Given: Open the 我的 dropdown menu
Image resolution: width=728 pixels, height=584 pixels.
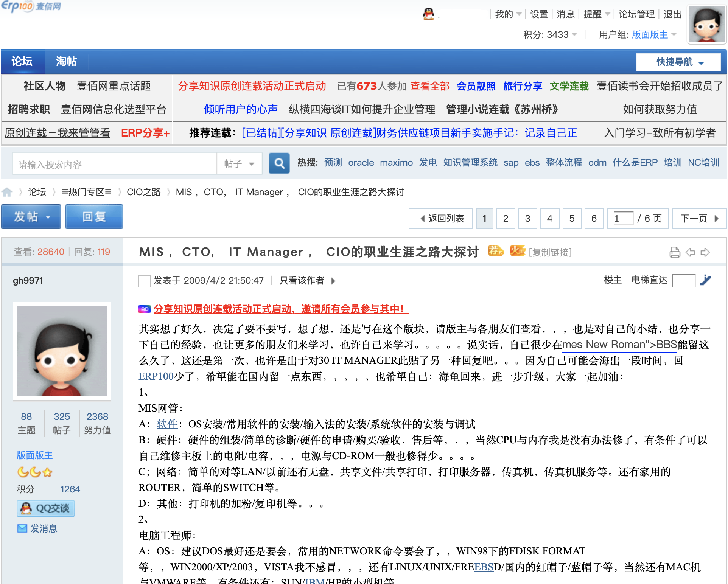Looking at the screenshot, I should pos(508,14).
